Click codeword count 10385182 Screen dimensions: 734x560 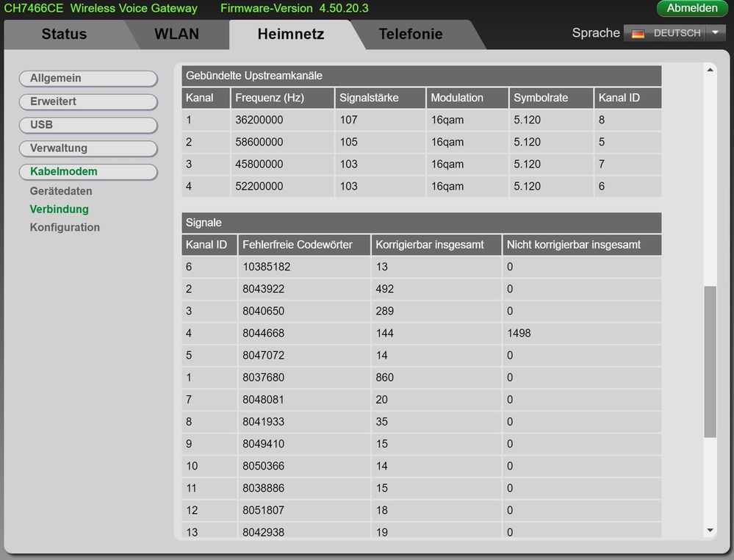click(x=267, y=267)
